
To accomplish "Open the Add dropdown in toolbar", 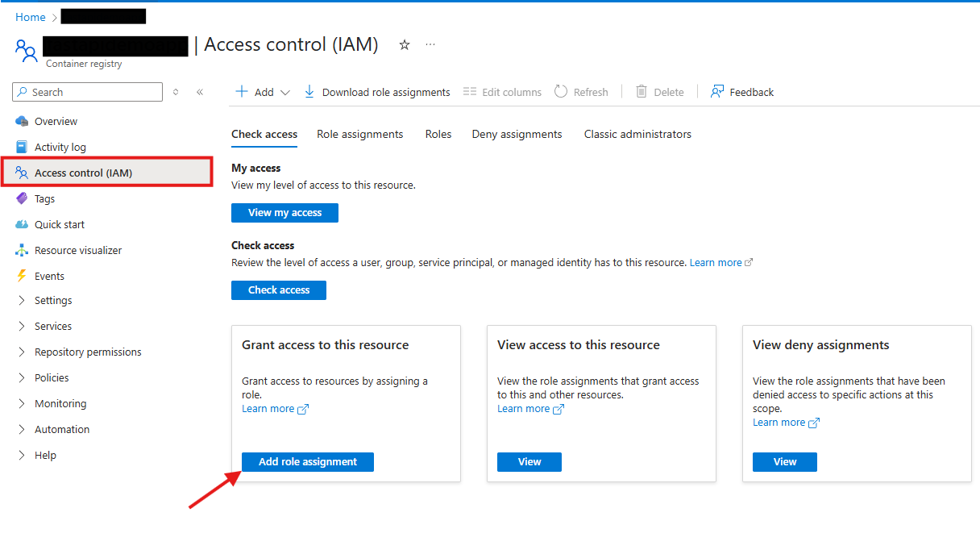I will tap(263, 93).
